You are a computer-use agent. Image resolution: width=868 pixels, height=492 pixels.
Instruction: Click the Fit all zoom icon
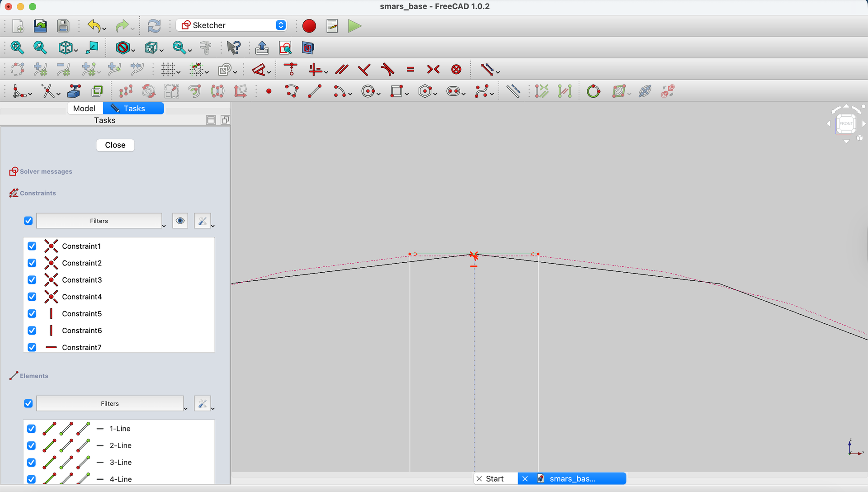tap(17, 47)
